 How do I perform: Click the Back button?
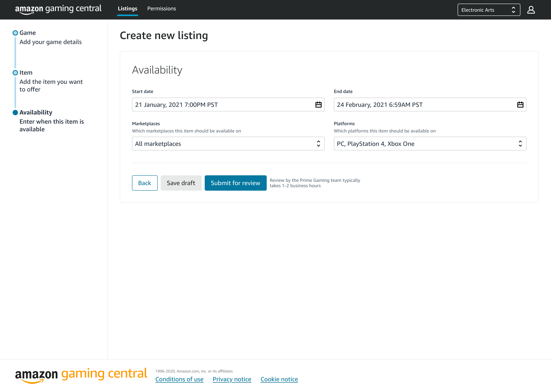coord(145,183)
